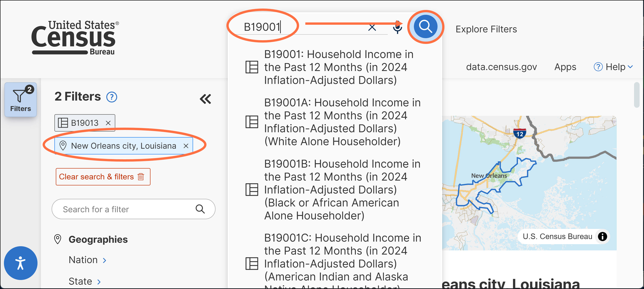Click the microphone voice search icon
The width and height of the screenshot is (644, 289).
(x=397, y=27)
